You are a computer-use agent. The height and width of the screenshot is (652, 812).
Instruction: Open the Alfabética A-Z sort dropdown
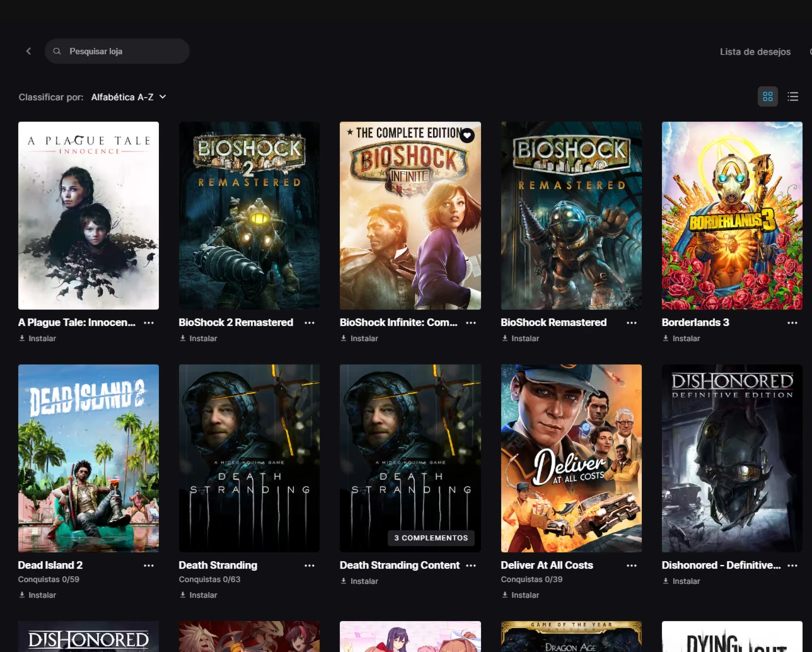[129, 97]
